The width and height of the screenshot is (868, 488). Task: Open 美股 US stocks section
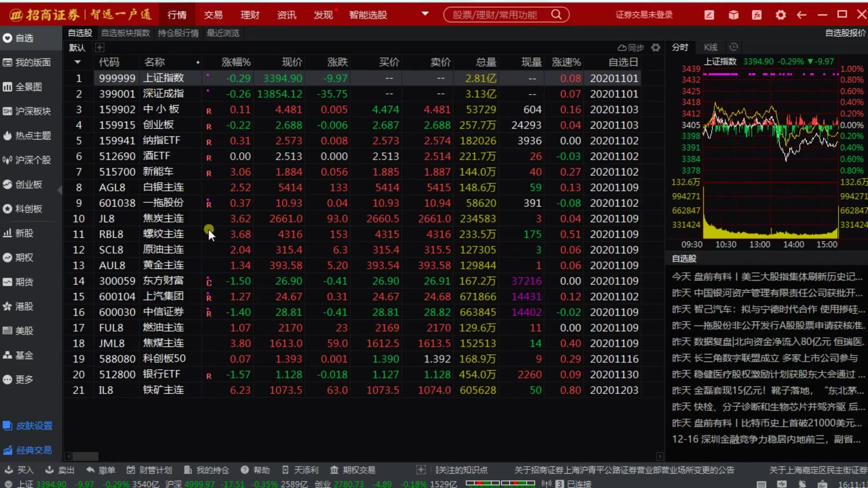tap(18, 331)
